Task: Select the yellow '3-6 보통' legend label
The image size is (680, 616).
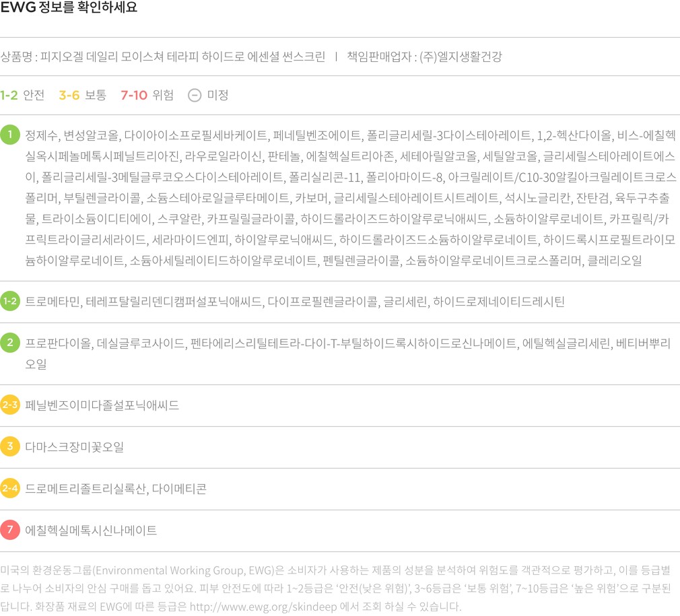Action: 82,95
